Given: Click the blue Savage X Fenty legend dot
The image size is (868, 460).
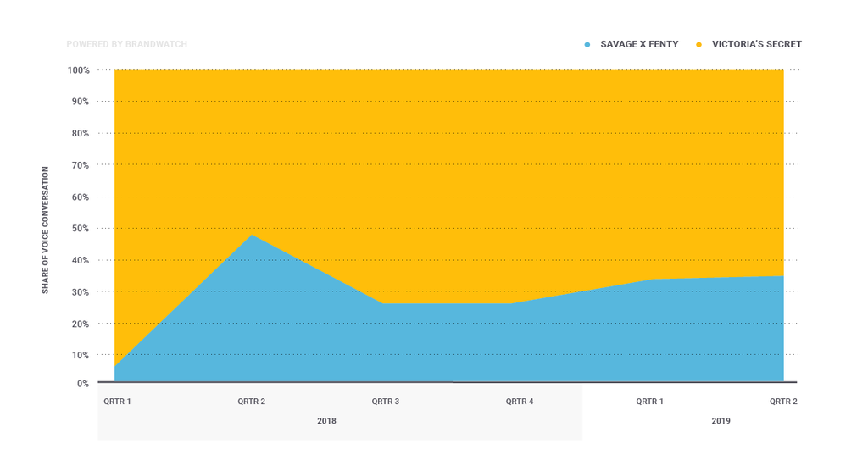Looking at the screenshot, I should (x=587, y=44).
